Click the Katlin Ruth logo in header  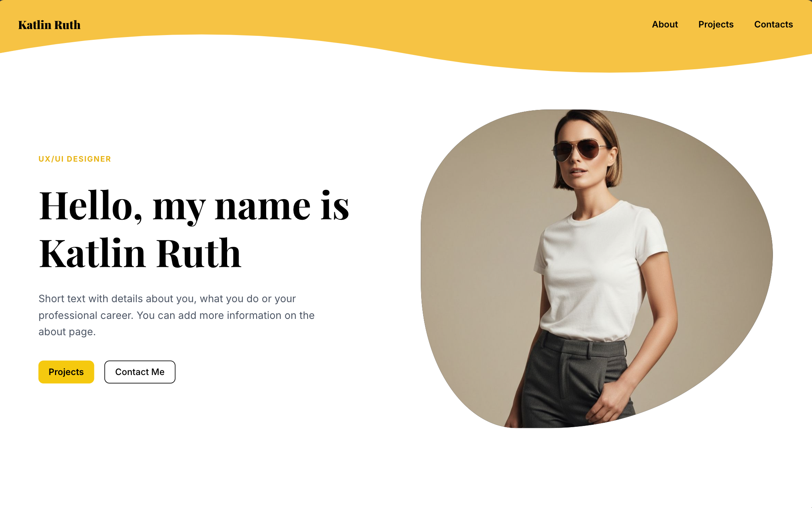49,25
